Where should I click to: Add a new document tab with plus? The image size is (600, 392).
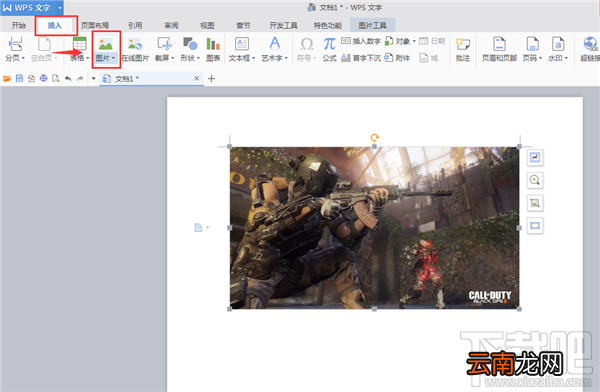211,78
